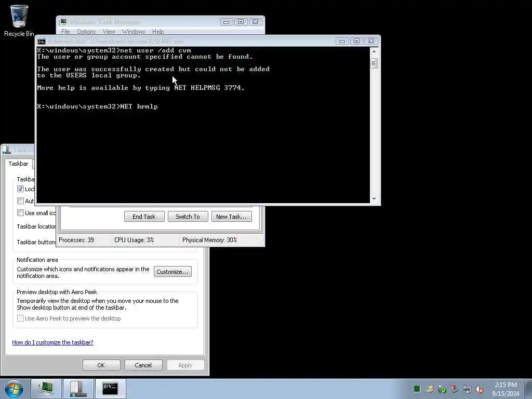Click Cancel in Taskbar properties

click(x=143, y=365)
